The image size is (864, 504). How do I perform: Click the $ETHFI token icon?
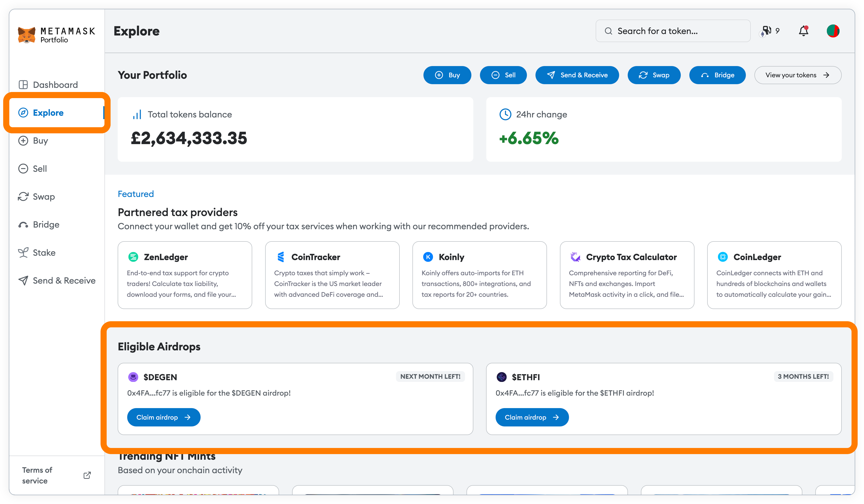(x=501, y=377)
